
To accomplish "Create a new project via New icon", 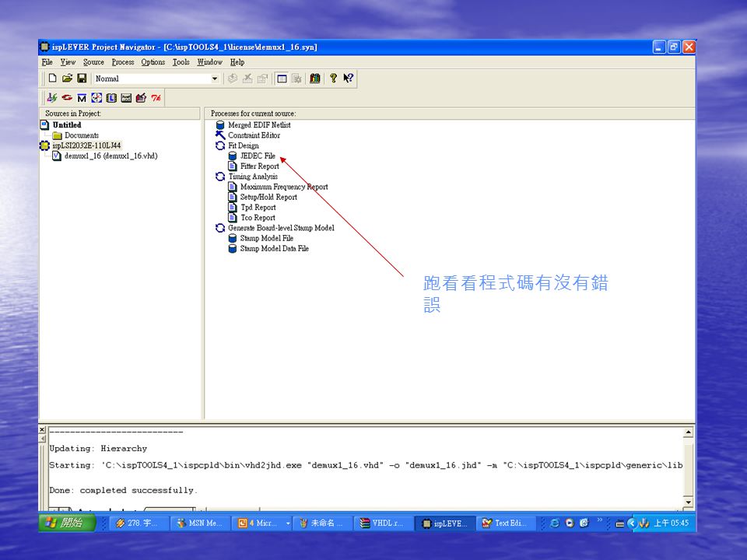I will tap(52, 78).
